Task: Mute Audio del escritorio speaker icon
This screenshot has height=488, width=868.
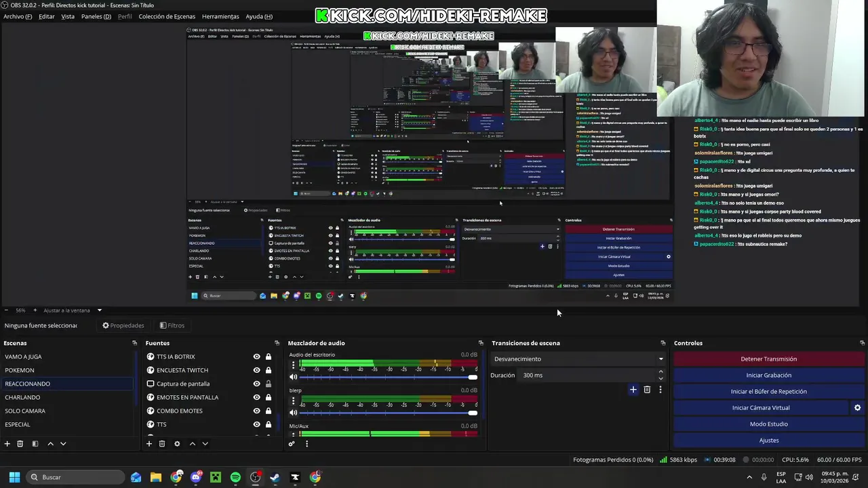Action: coord(294,377)
